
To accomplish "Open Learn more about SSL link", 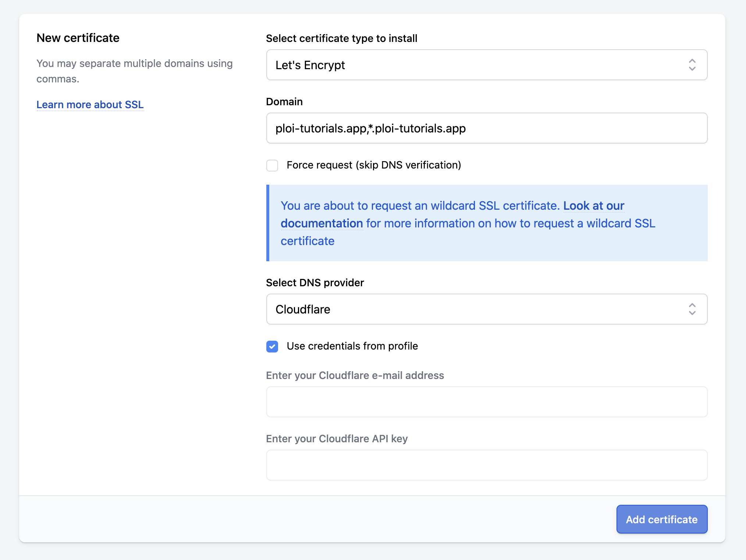I will tap(90, 104).
